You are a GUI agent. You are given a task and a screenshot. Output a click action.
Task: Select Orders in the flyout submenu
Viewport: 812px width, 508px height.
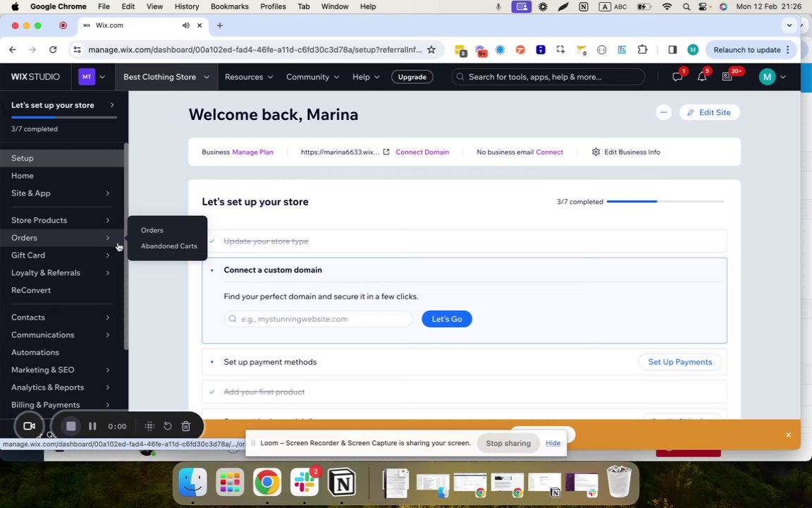pyautogui.click(x=152, y=230)
